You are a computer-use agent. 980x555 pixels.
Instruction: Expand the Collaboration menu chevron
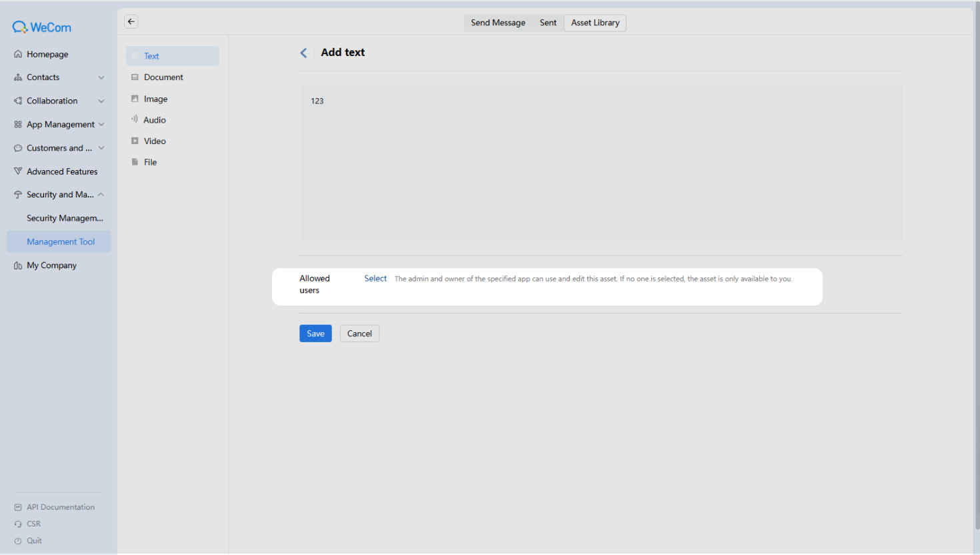coord(101,101)
